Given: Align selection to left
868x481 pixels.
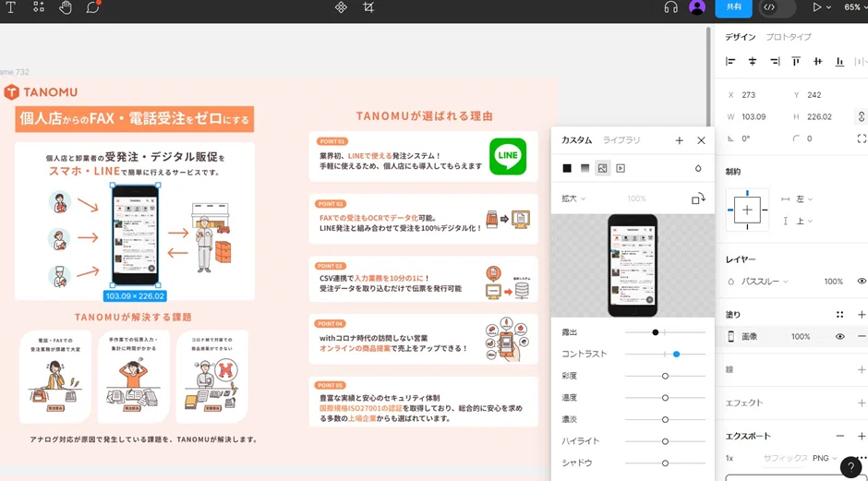Looking at the screenshot, I should pyautogui.click(x=730, y=62).
